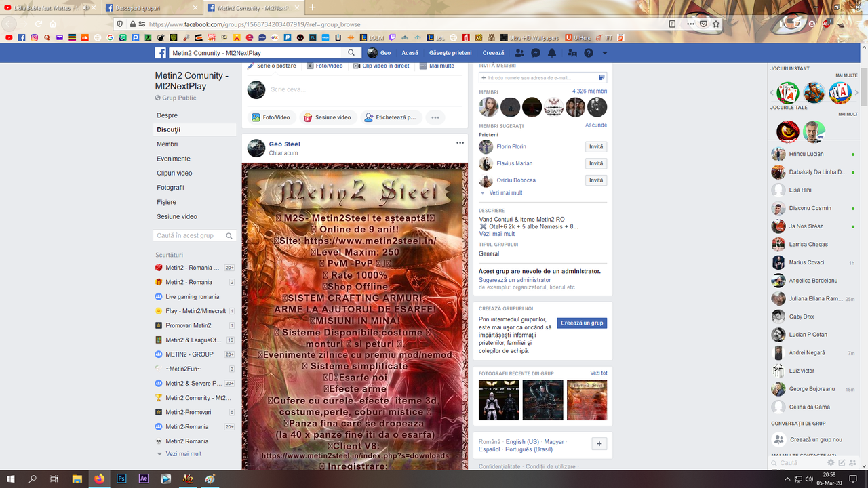This screenshot has width=868, height=488.
Task: Launch Photoshop from the taskbar
Action: [x=121, y=479]
